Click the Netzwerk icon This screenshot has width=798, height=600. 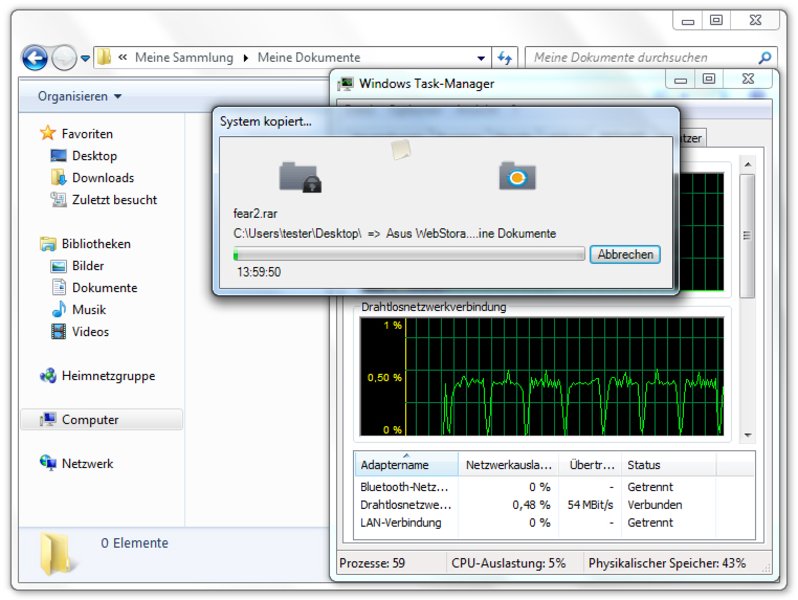[x=48, y=463]
